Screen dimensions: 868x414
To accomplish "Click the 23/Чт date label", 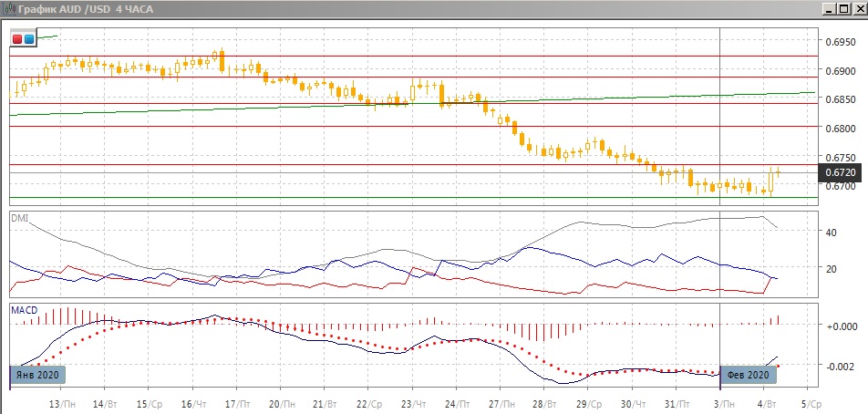I will [412, 402].
